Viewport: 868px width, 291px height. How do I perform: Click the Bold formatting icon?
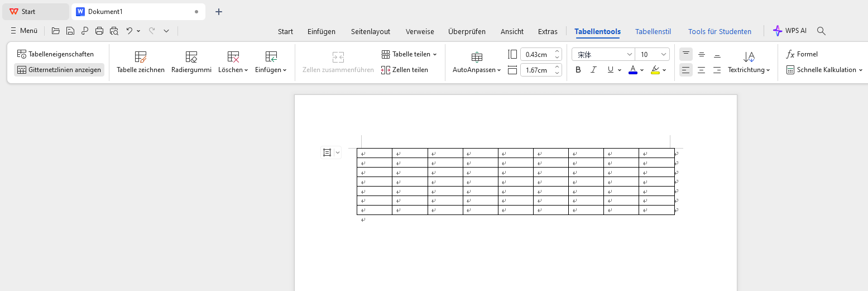tap(578, 70)
